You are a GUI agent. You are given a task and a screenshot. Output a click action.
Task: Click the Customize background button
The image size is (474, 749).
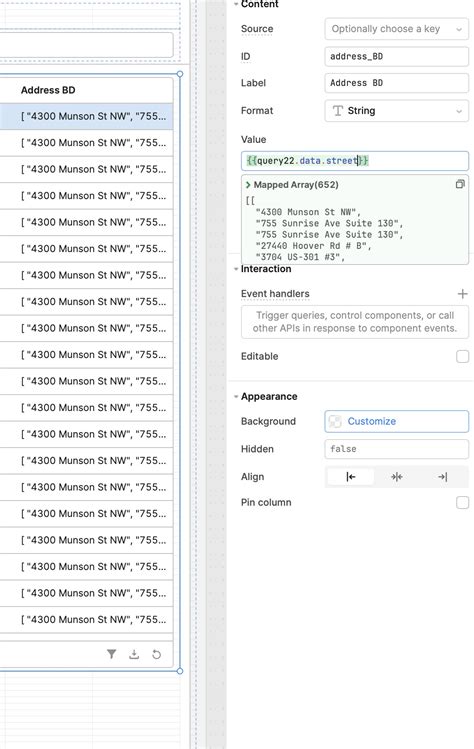397,421
